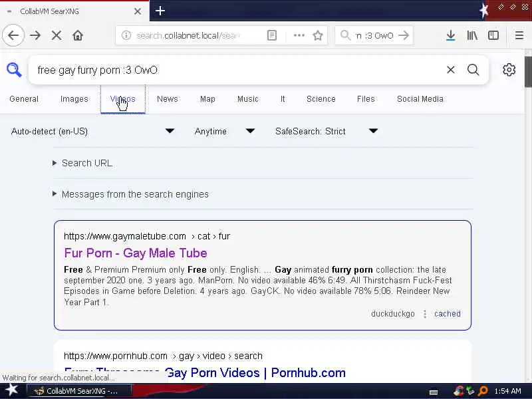Switch to the Music tab
Screen dimensions: 532x399
point(247,99)
